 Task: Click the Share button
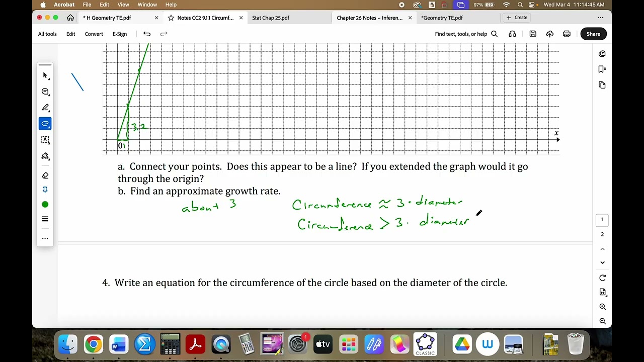click(593, 34)
